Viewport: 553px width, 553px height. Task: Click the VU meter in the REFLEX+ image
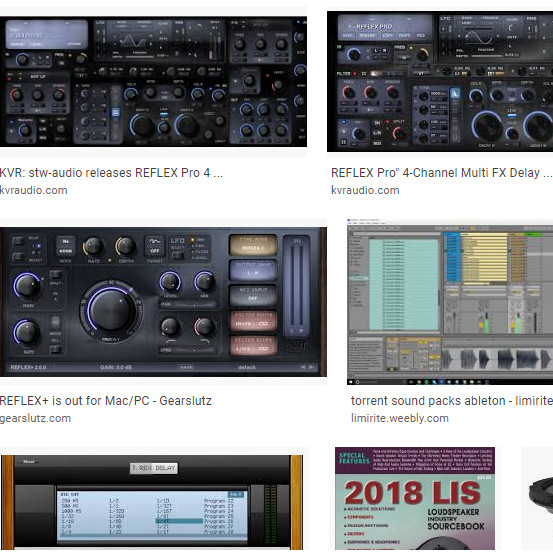(297, 286)
